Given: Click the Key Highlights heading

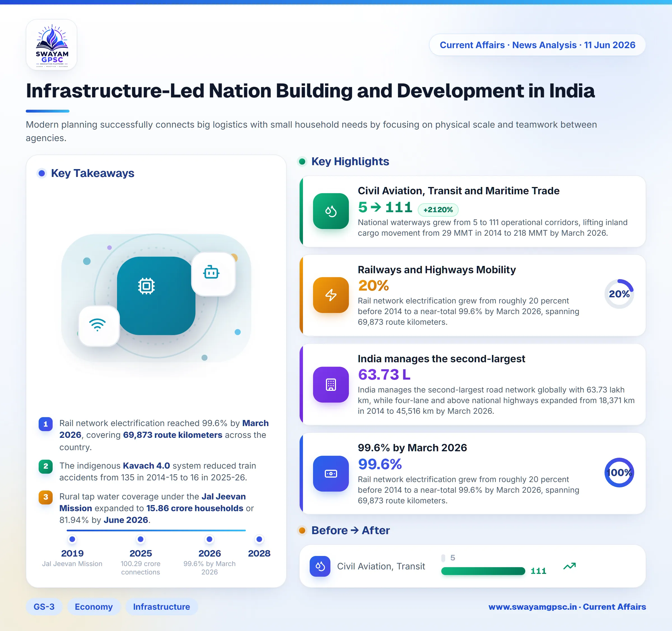Looking at the screenshot, I should 350,162.
